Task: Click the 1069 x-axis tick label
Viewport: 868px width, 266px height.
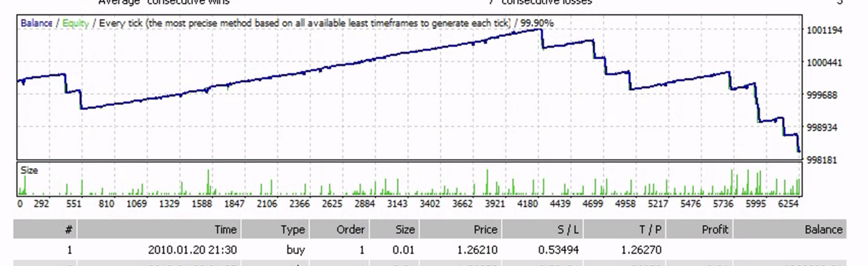Action: tap(137, 204)
